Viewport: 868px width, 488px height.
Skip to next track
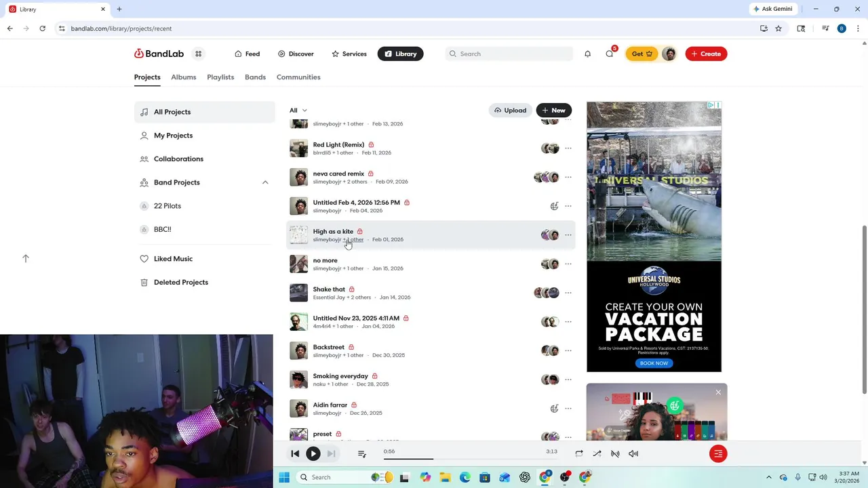(331, 453)
